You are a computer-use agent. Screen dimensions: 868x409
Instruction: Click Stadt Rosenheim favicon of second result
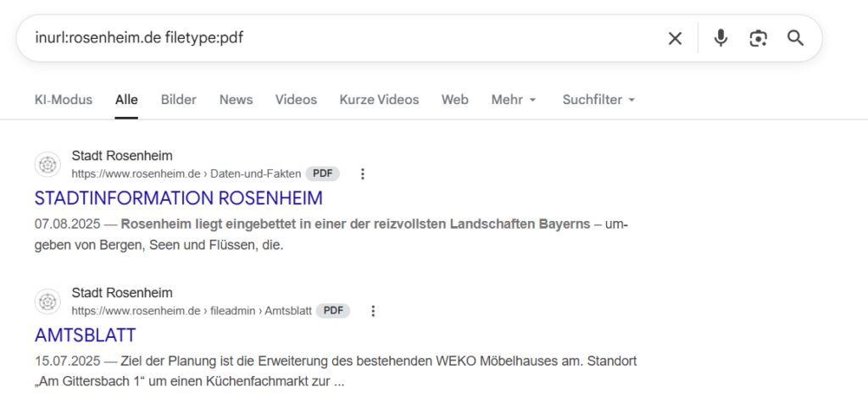pyautogui.click(x=48, y=301)
